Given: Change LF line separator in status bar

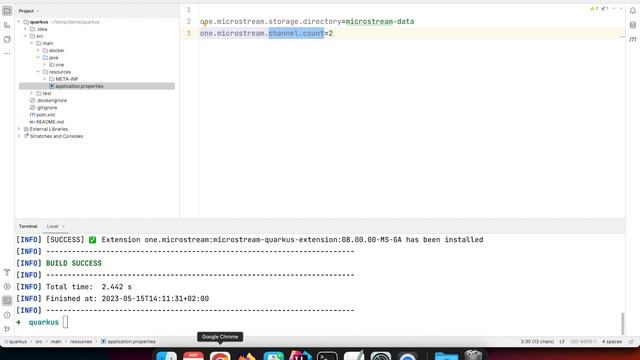Looking at the screenshot, I should coord(562,342).
